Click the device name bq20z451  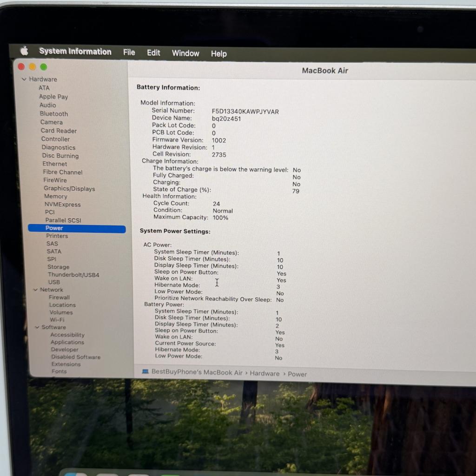[x=226, y=119]
